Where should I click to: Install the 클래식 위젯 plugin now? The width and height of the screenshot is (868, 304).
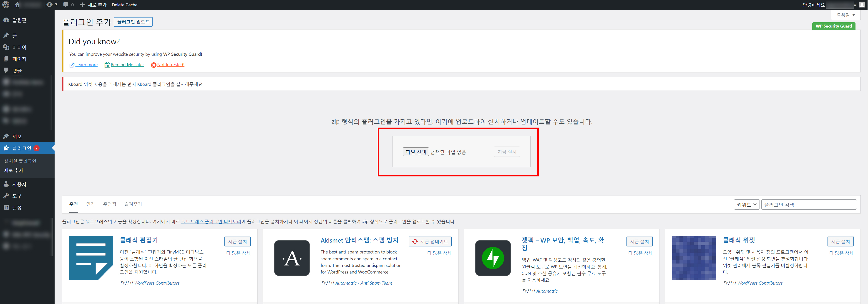tap(840, 241)
